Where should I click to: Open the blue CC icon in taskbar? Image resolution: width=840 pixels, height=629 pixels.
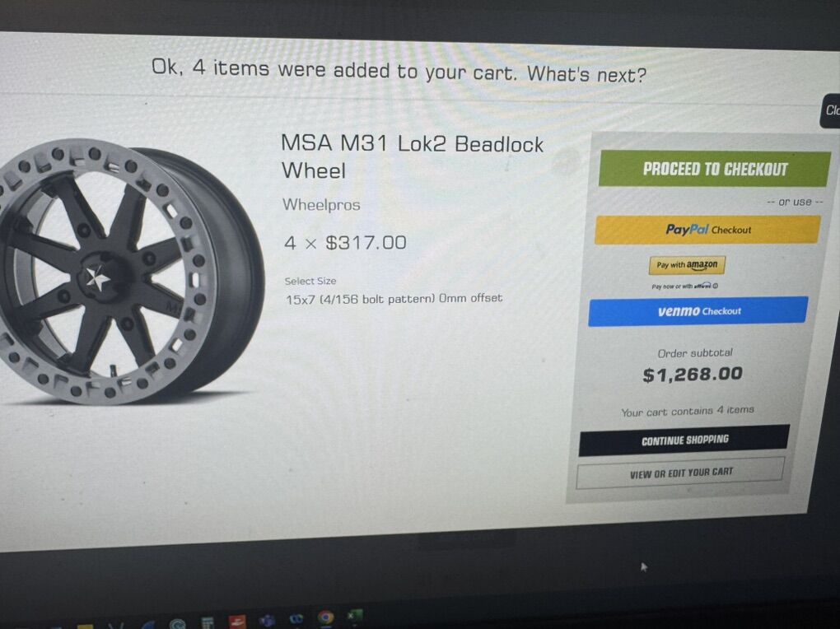coord(296,619)
